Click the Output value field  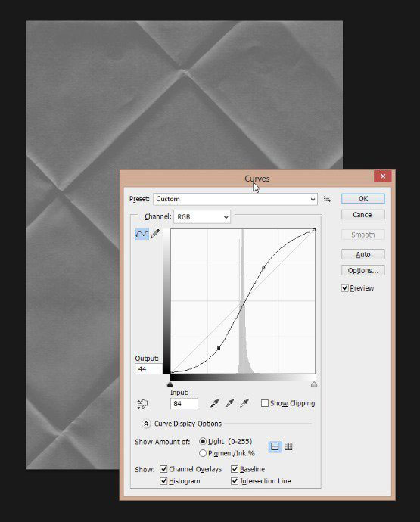tap(148, 369)
